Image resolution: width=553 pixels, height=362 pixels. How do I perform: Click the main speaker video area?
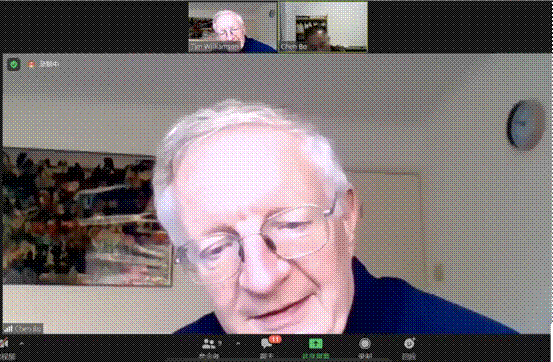pyautogui.click(x=276, y=193)
